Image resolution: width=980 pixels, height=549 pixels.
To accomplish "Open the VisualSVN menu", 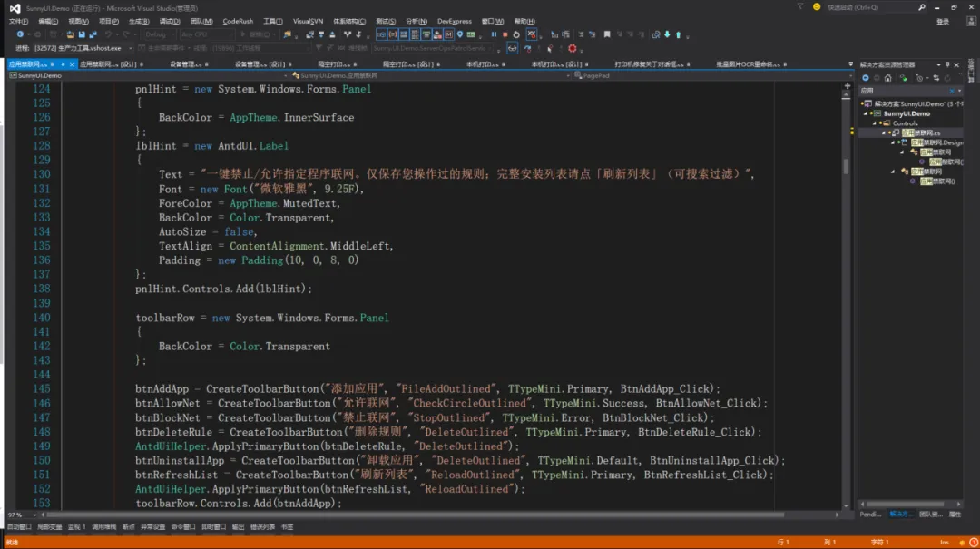I will tap(309, 21).
